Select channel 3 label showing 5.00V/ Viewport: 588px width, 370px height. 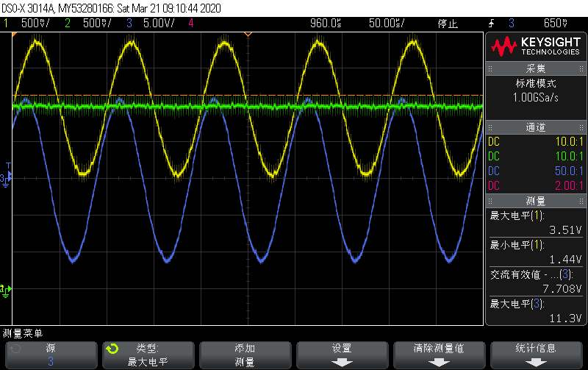[x=150, y=24]
